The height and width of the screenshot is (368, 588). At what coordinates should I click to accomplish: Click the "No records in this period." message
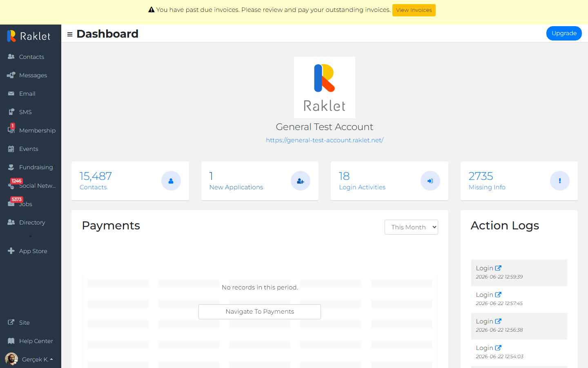coord(260,287)
